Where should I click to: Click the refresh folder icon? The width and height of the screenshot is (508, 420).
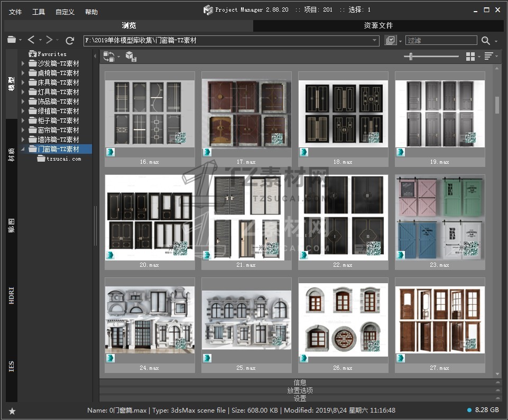click(70, 40)
